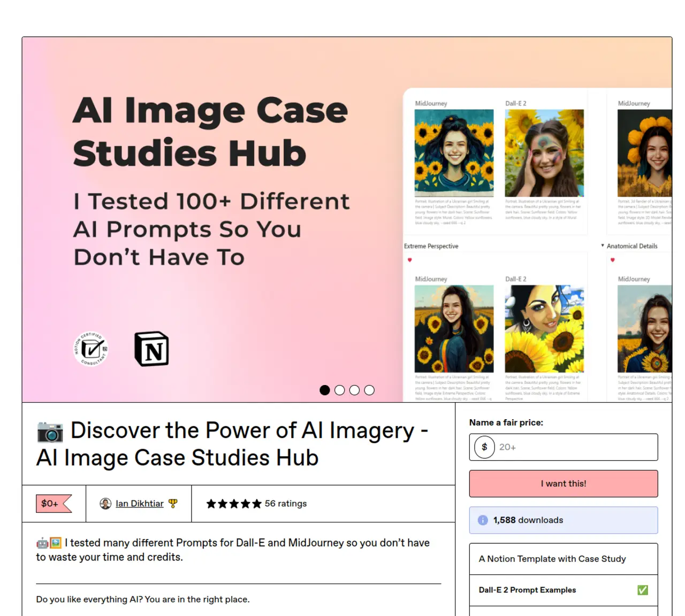Switch to the second carousel slide dot
This screenshot has width=685, height=616.
coord(340,390)
